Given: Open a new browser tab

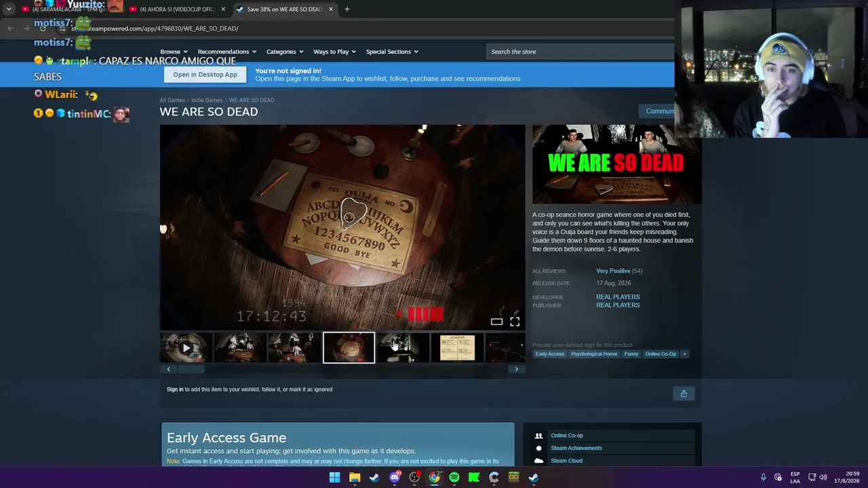Looking at the screenshot, I should (347, 9).
